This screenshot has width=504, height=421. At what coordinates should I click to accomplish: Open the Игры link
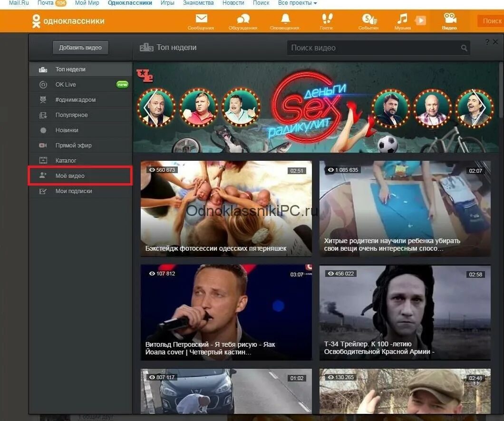(167, 3)
